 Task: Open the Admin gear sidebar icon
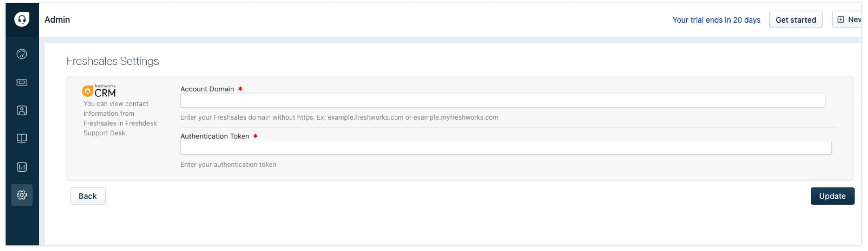pos(22,196)
